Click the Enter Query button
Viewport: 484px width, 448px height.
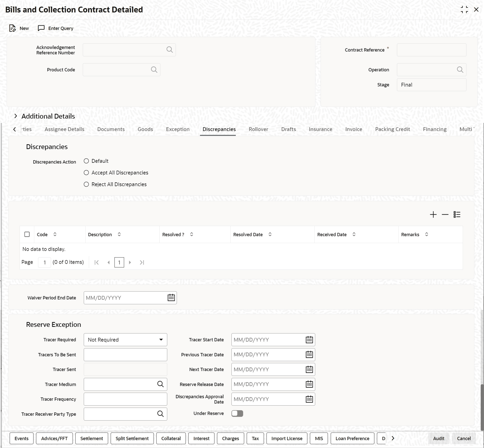click(x=56, y=28)
